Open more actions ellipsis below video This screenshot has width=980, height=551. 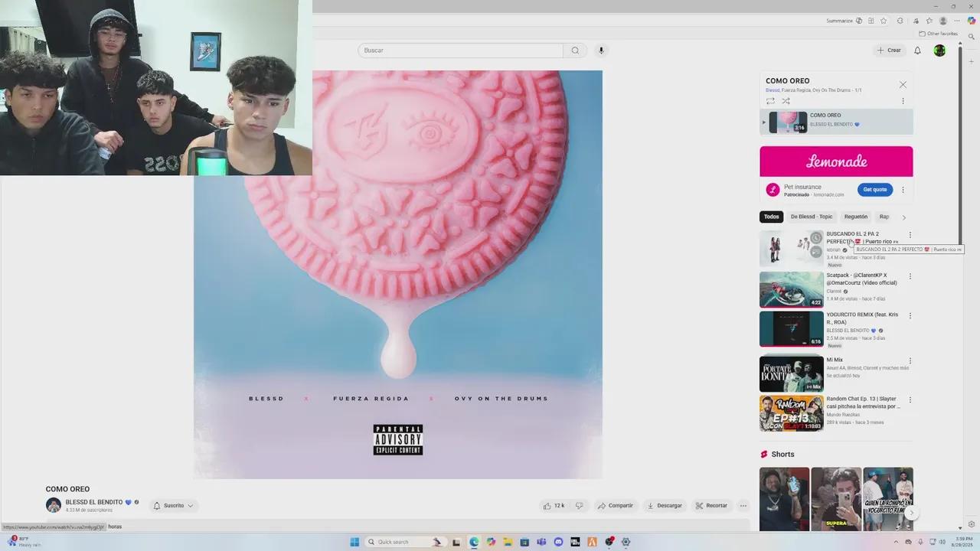743,506
